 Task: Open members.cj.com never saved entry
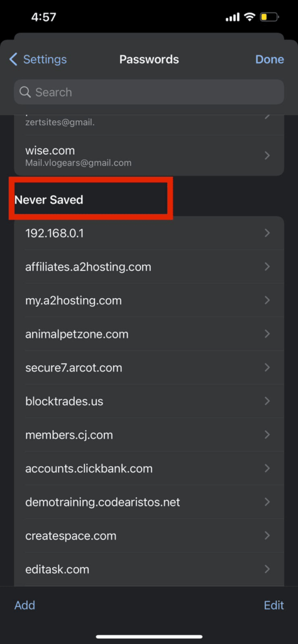[x=149, y=435]
